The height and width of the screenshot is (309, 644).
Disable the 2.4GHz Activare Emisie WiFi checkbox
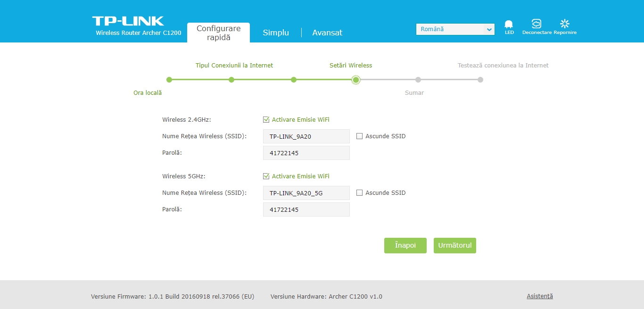(x=266, y=120)
